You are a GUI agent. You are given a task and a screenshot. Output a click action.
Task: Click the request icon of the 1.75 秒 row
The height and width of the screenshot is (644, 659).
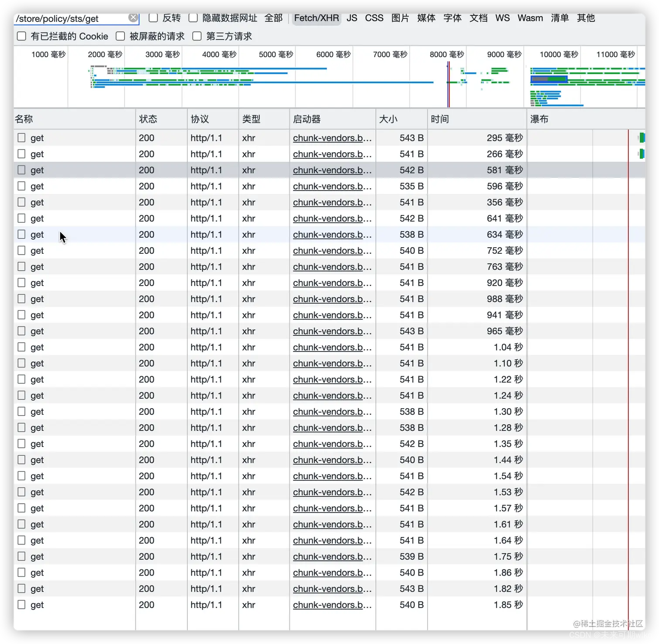click(x=21, y=556)
